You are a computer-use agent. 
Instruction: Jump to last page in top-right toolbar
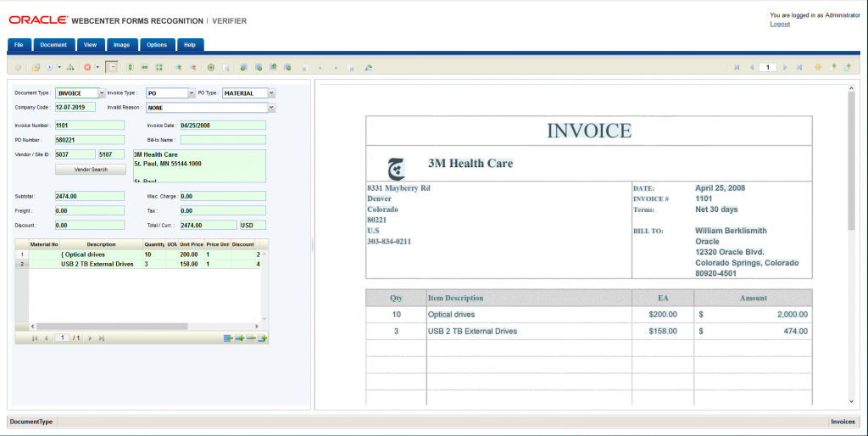[x=799, y=67]
